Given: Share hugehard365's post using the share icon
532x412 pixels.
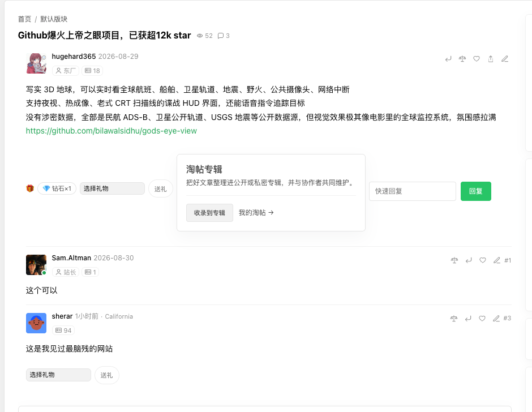Looking at the screenshot, I should 491,59.
